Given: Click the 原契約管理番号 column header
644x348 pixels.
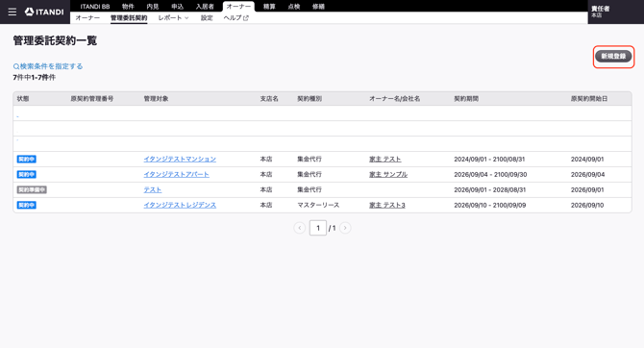Looking at the screenshot, I should [92, 99].
